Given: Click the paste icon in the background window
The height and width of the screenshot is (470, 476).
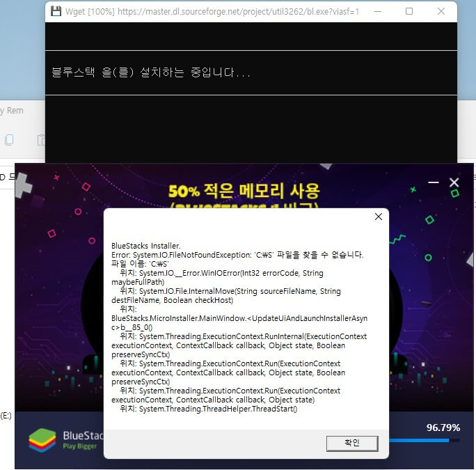Looking at the screenshot, I should tap(41, 140).
